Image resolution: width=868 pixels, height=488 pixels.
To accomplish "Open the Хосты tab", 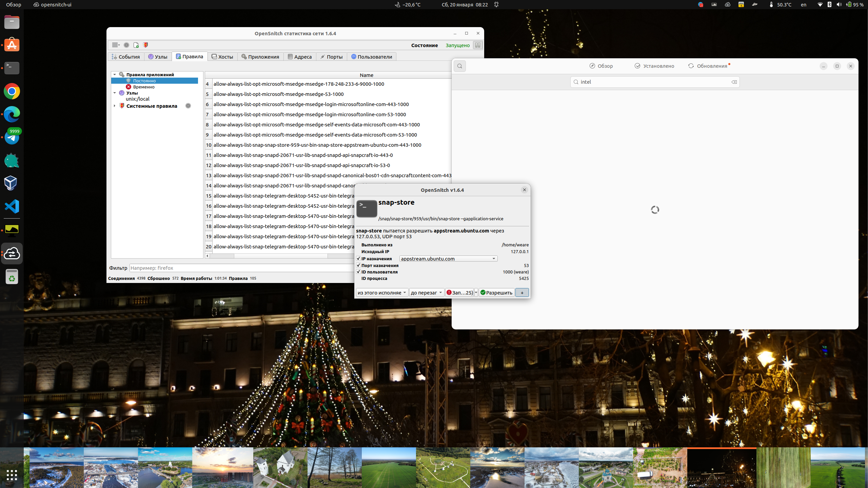I will click(x=222, y=57).
